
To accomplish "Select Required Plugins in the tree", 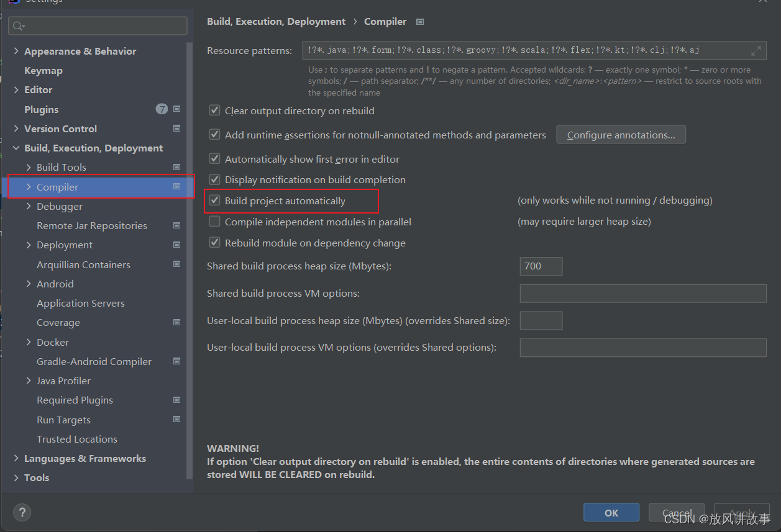I will coord(75,400).
